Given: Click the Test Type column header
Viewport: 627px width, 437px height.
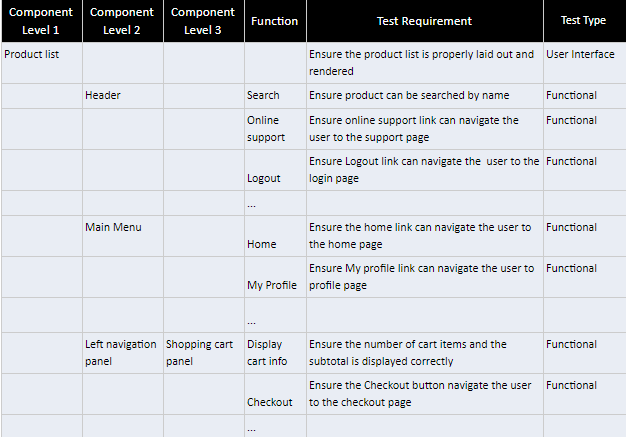Looking at the screenshot, I should tap(585, 21).
